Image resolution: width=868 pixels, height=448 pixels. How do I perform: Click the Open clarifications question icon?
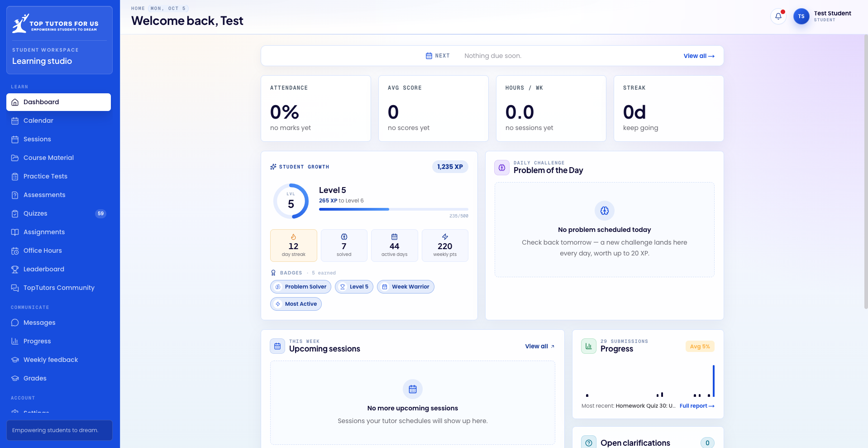click(x=589, y=443)
